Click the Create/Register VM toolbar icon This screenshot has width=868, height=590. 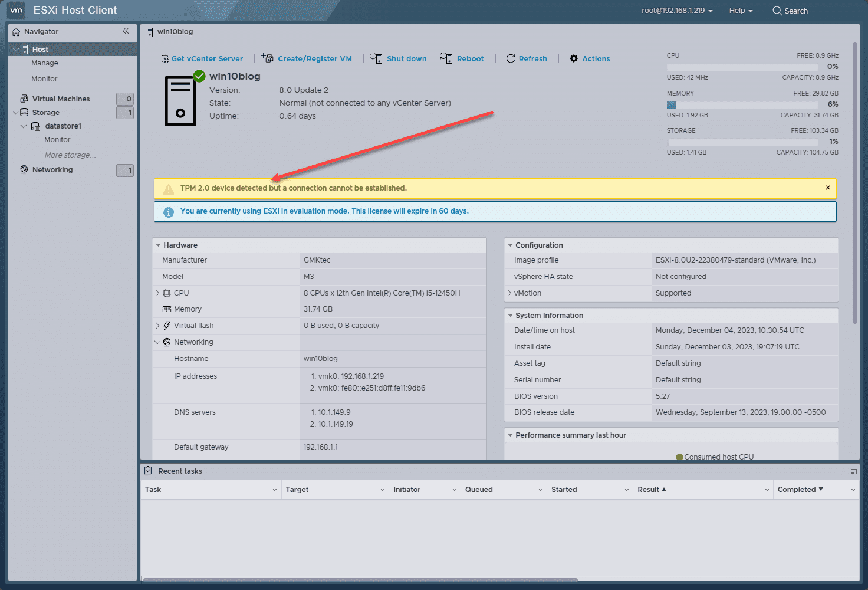click(x=268, y=58)
